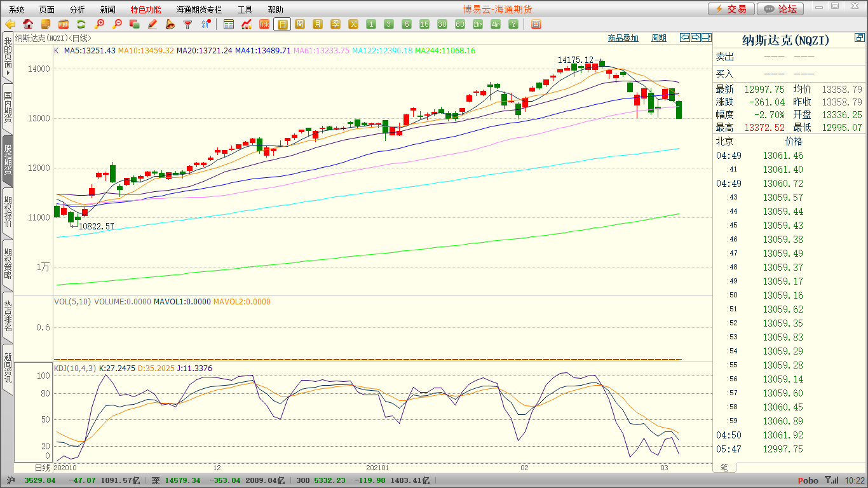Open the 海通期货专栏 menu
This screenshot has height=488, width=868.
(199, 10)
